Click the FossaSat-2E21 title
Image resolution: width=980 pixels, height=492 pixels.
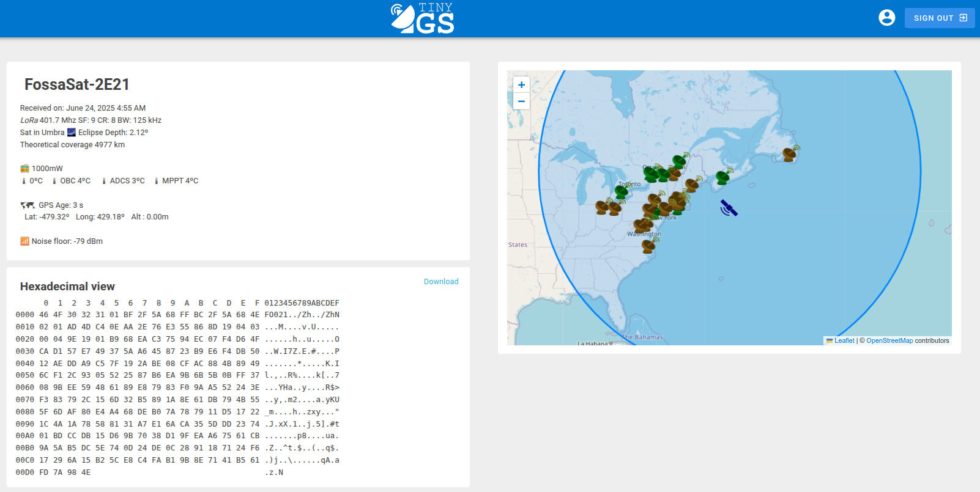pyautogui.click(x=77, y=84)
